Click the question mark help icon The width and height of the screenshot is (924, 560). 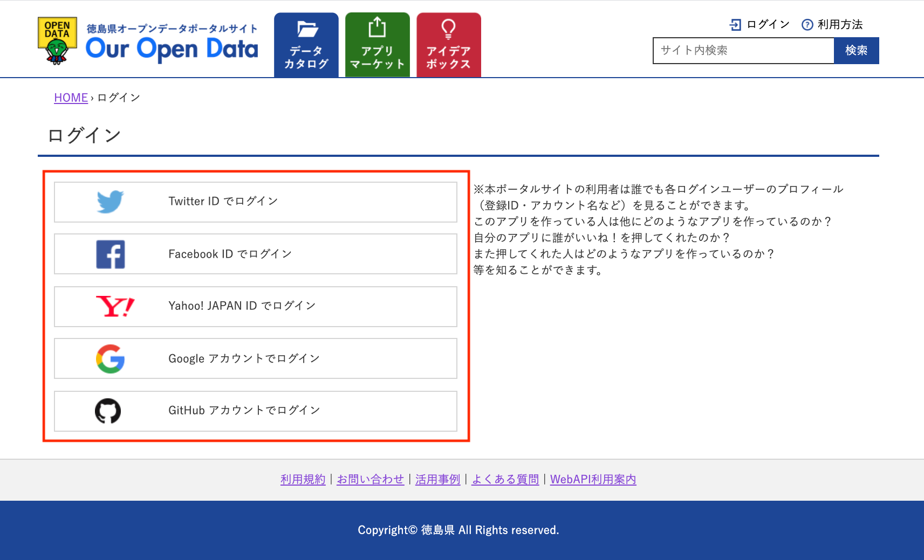pos(807,25)
